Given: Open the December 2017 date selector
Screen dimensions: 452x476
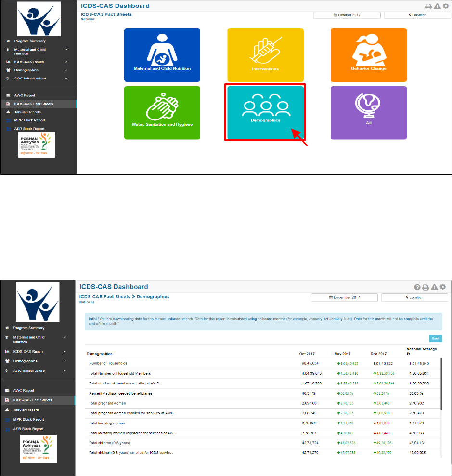Looking at the screenshot, I should pyautogui.click(x=344, y=298).
